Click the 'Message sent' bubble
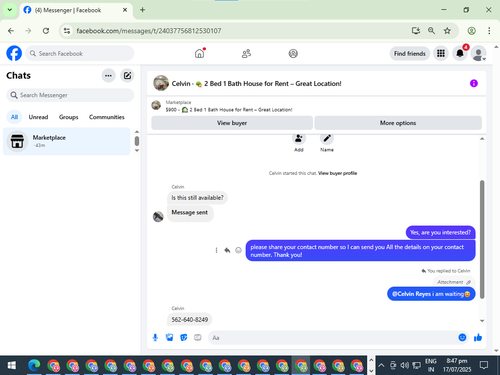Screen dimensions: 500x375 tap(190, 213)
